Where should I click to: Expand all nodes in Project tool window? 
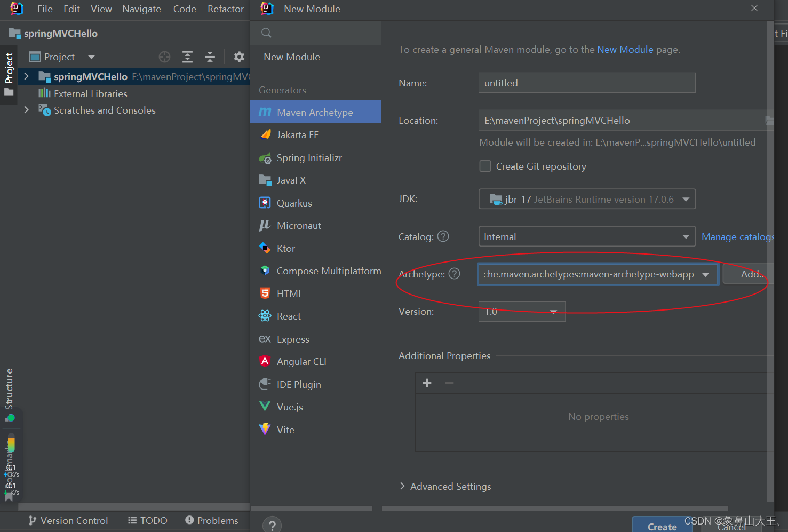point(187,57)
